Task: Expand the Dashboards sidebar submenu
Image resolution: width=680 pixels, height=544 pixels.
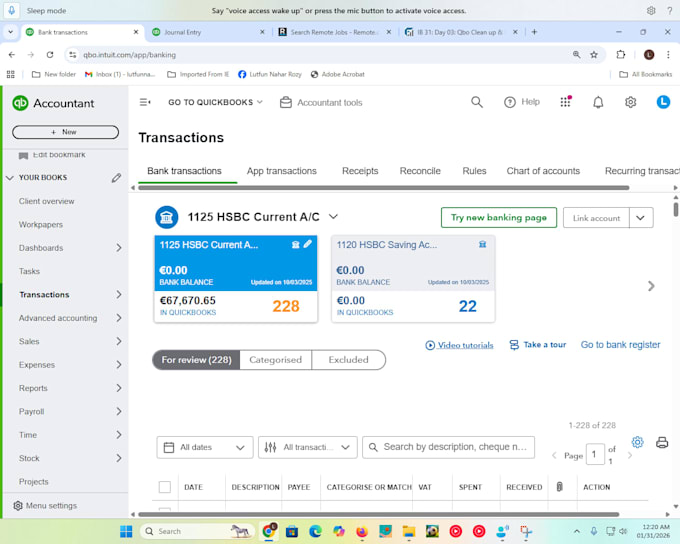Action: coord(119,248)
